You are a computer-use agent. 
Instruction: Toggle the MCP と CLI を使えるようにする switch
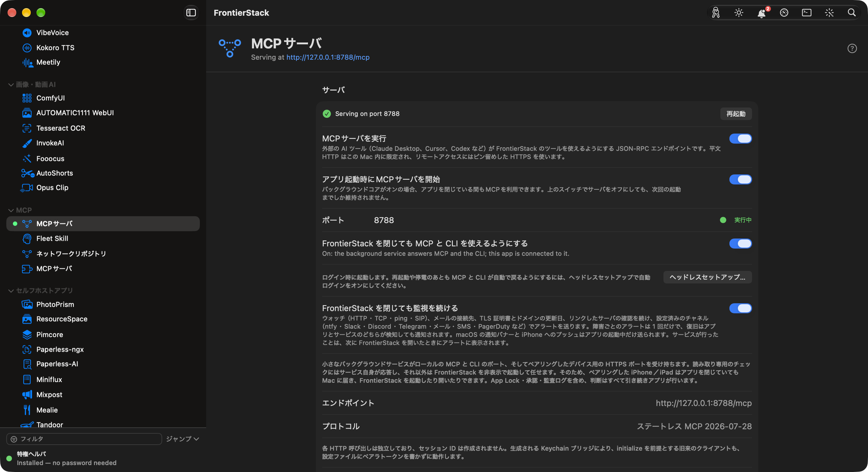(740, 243)
